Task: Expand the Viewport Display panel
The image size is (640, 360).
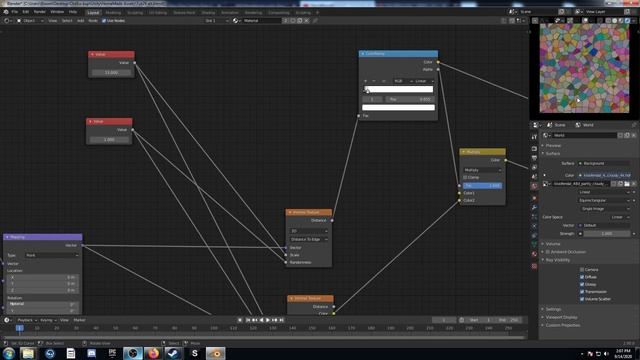Action: 561,317
